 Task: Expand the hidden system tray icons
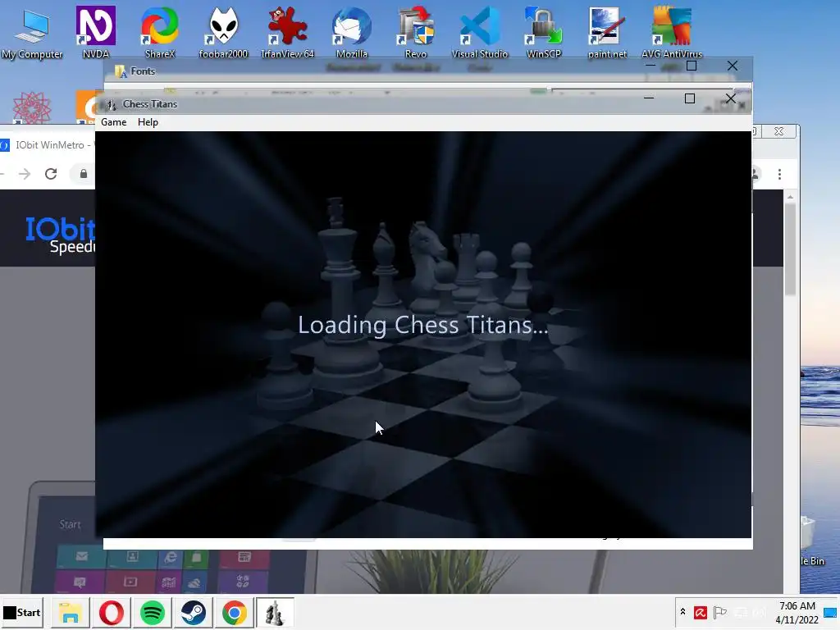click(682, 612)
